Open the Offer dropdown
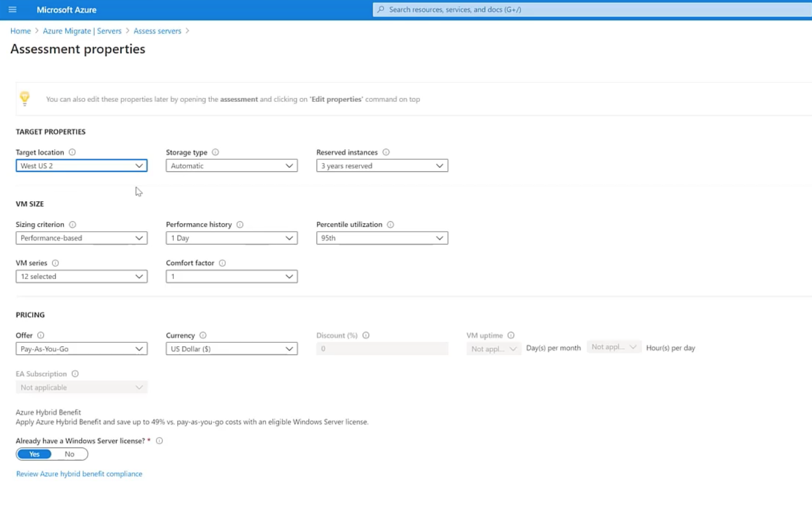This screenshot has width=812, height=516. point(81,349)
